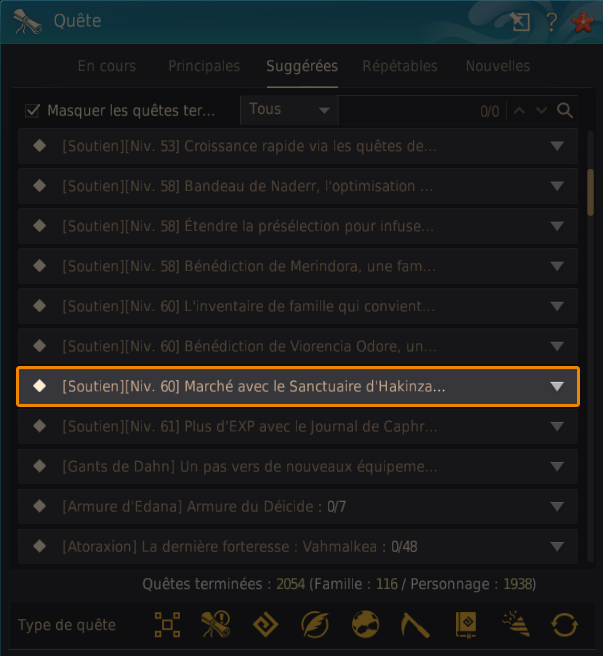Click the question mark help icon
This screenshot has height=656, width=603.
coord(552,22)
